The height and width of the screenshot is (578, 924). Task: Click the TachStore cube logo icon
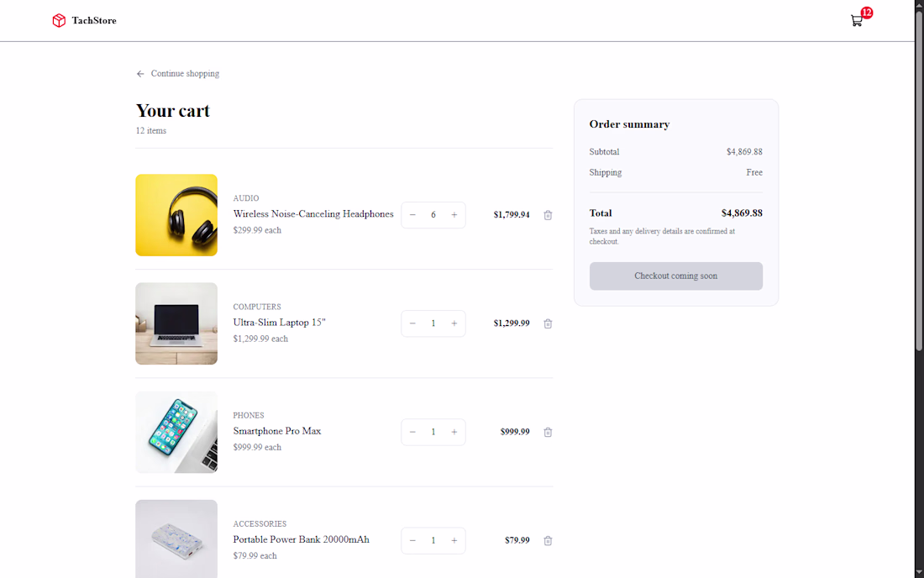59,21
